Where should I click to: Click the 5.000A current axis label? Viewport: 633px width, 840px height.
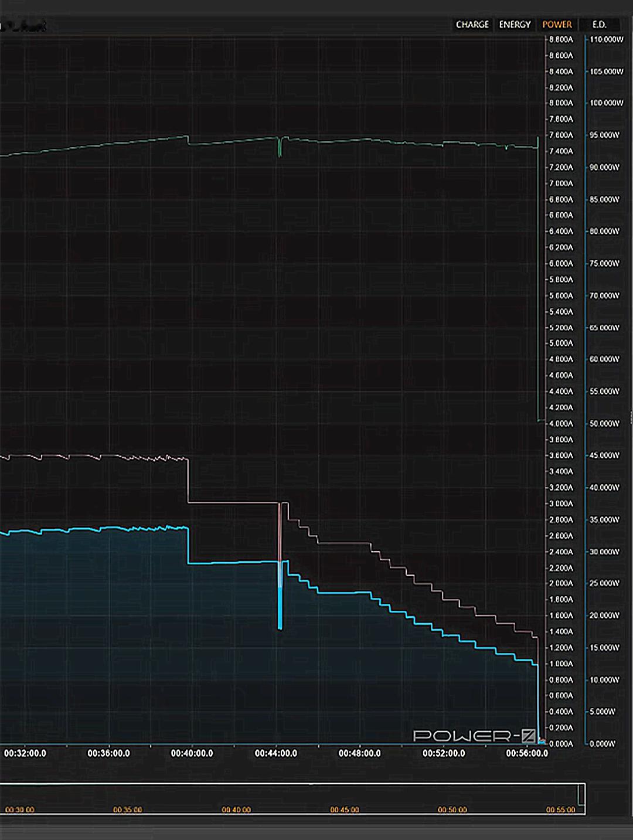[x=561, y=344]
